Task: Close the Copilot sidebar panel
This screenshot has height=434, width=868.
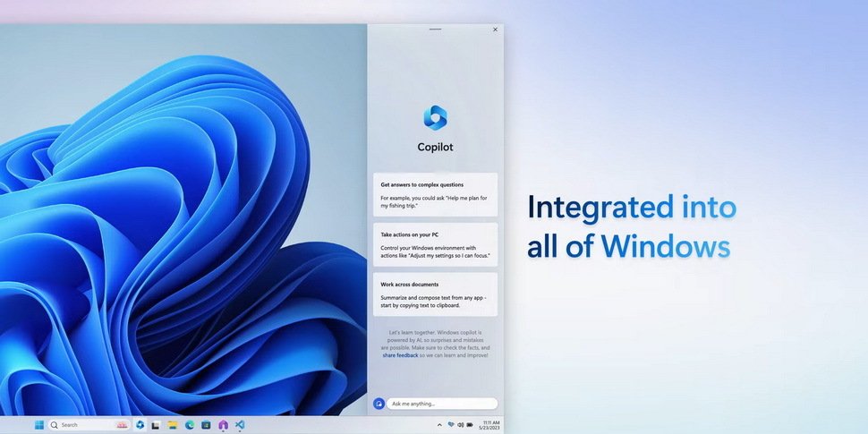Action: (495, 30)
